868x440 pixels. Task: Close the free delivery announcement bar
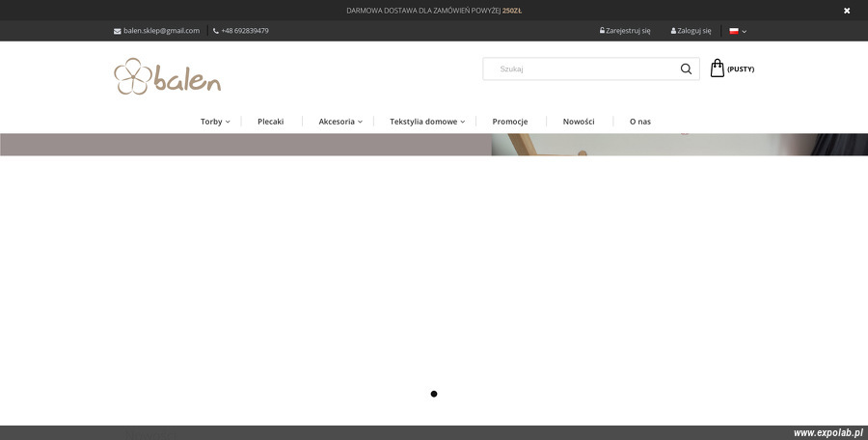tap(847, 11)
